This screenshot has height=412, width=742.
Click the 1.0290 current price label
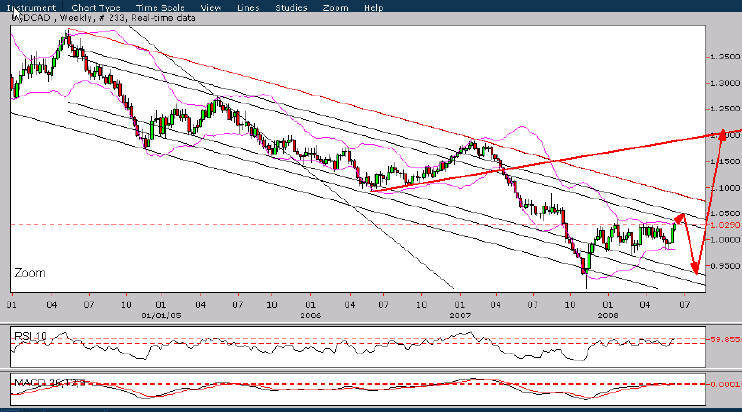pyautogui.click(x=725, y=225)
